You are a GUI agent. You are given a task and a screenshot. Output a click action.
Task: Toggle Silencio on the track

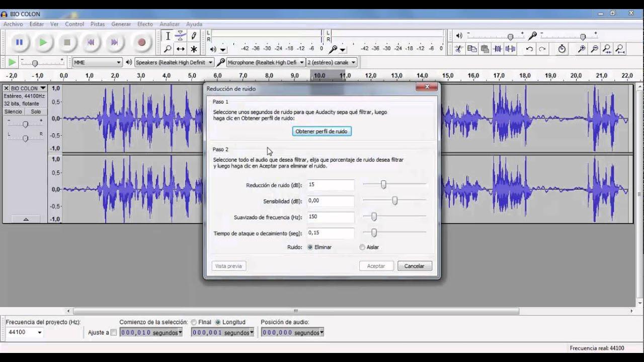(14, 112)
